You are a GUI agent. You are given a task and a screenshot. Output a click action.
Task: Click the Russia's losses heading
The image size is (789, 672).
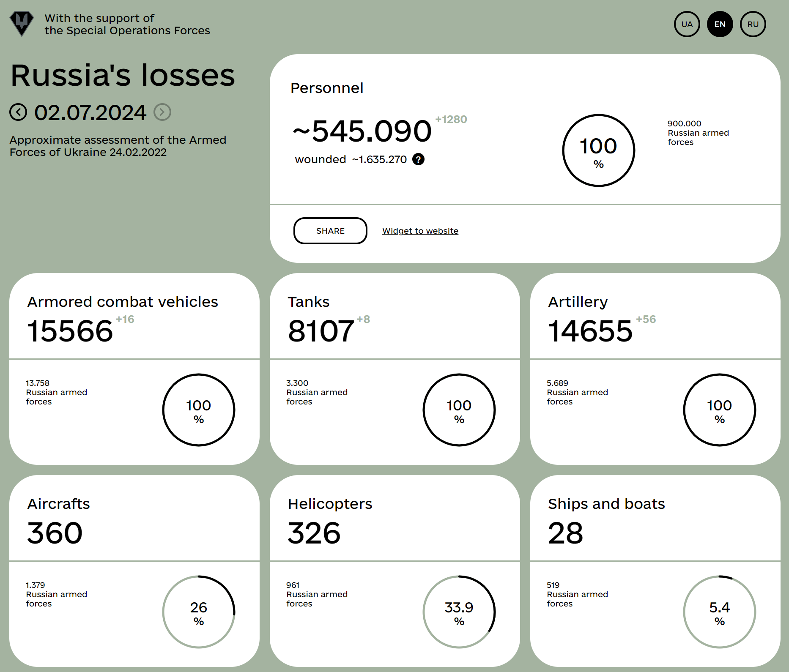(x=123, y=75)
